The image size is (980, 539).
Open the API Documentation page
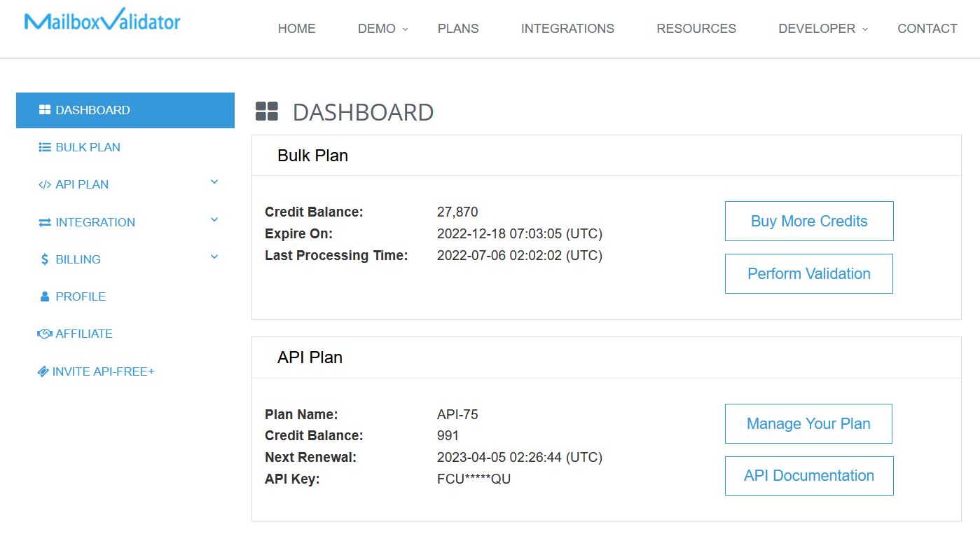[808, 475]
